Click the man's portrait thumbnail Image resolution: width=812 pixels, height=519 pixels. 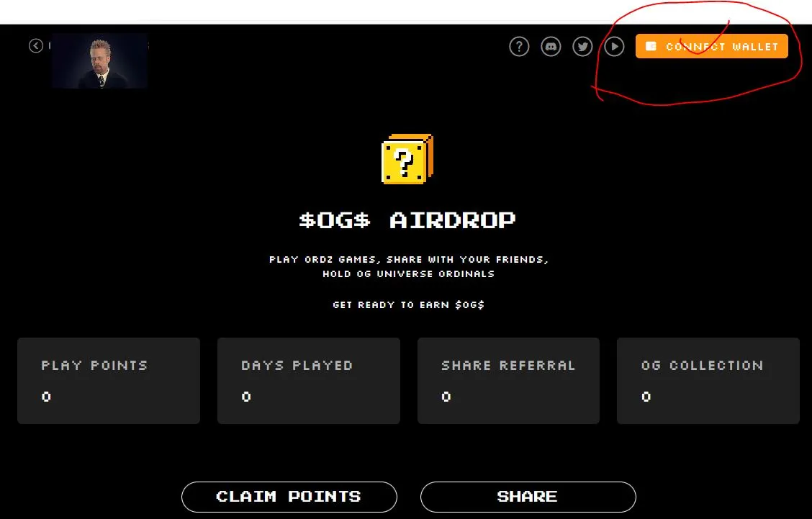click(99, 60)
